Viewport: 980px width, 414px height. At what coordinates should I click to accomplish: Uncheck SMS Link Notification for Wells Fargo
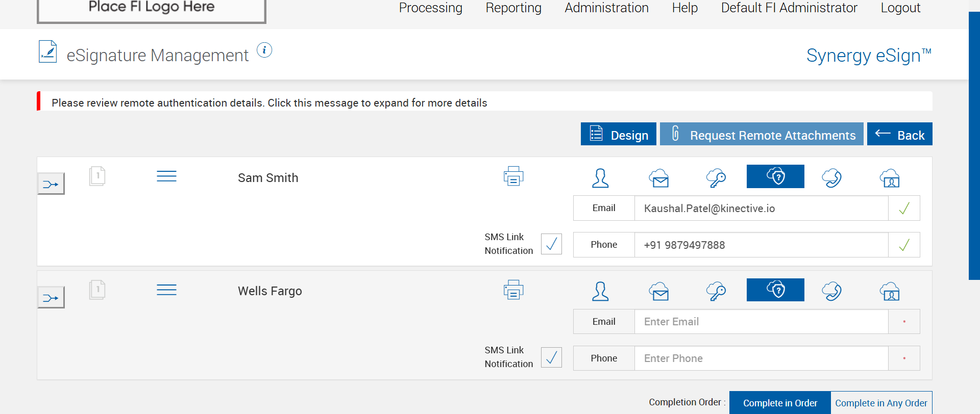551,357
